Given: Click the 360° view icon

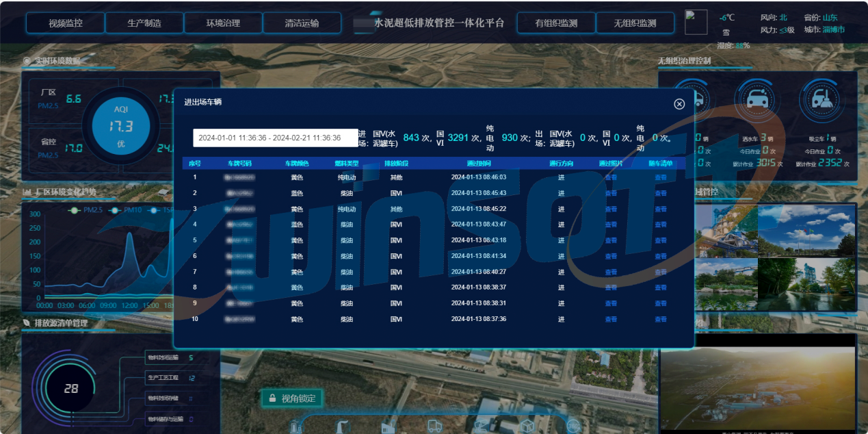Looking at the screenshot, I should 573,426.
